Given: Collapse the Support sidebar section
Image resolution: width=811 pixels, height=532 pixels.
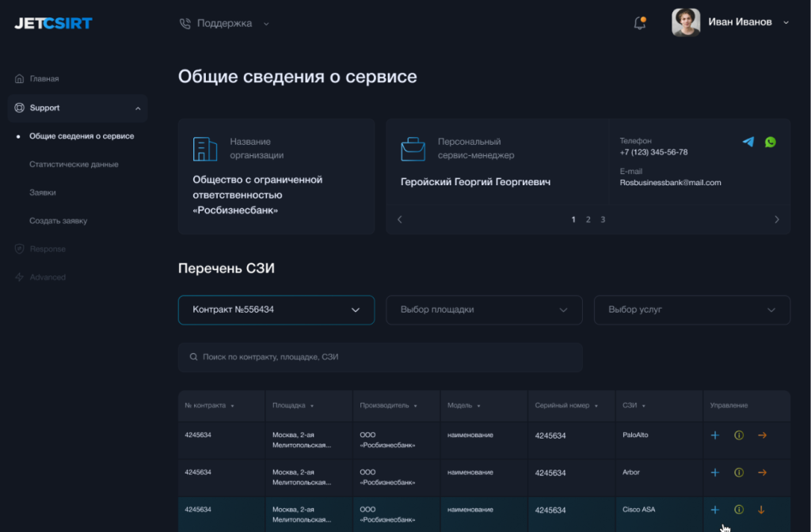Looking at the screenshot, I should click(x=138, y=108).
